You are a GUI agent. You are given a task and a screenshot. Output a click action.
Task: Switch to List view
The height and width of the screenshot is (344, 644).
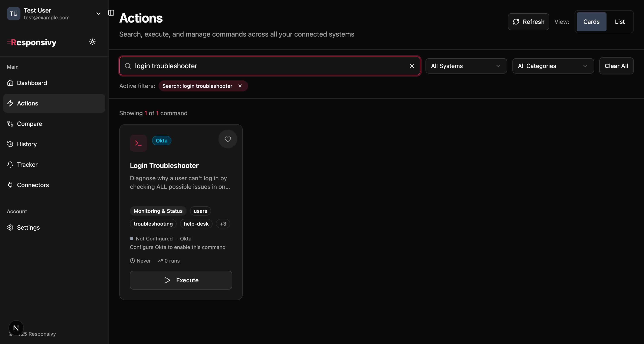[620, 21]
